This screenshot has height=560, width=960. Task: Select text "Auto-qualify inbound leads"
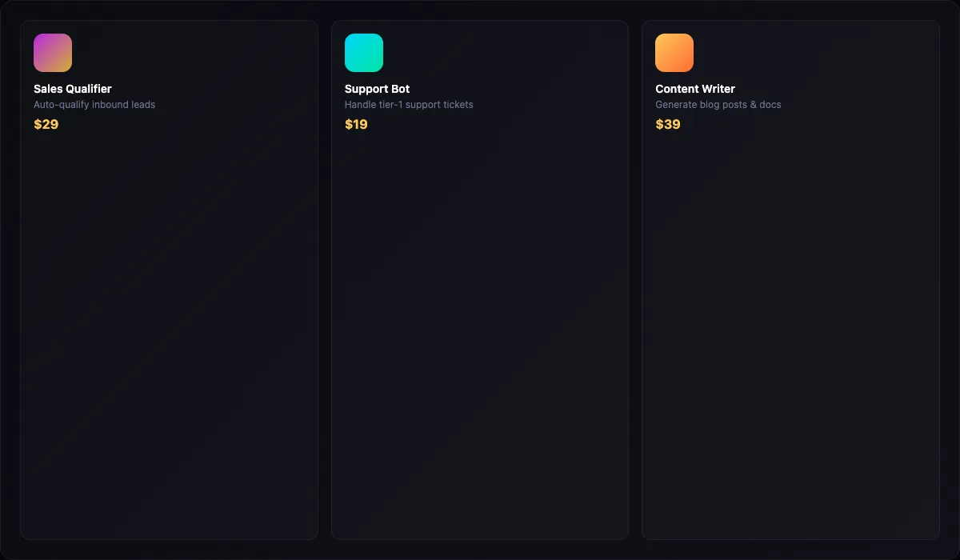[x=94, y=105]
